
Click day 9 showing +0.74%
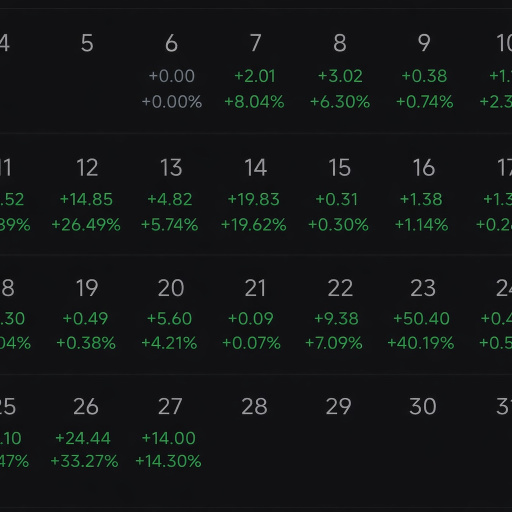(x=424, y=72)
